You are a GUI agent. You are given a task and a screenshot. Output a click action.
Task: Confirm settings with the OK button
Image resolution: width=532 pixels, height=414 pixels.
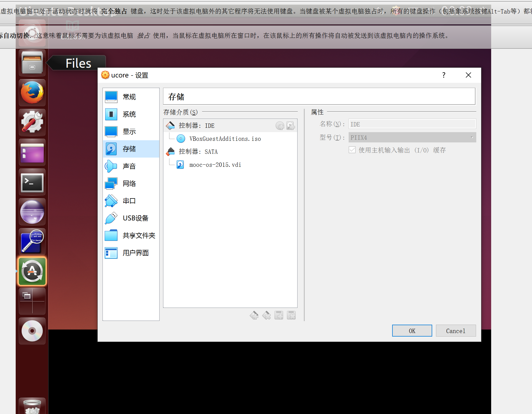(412, 331)
